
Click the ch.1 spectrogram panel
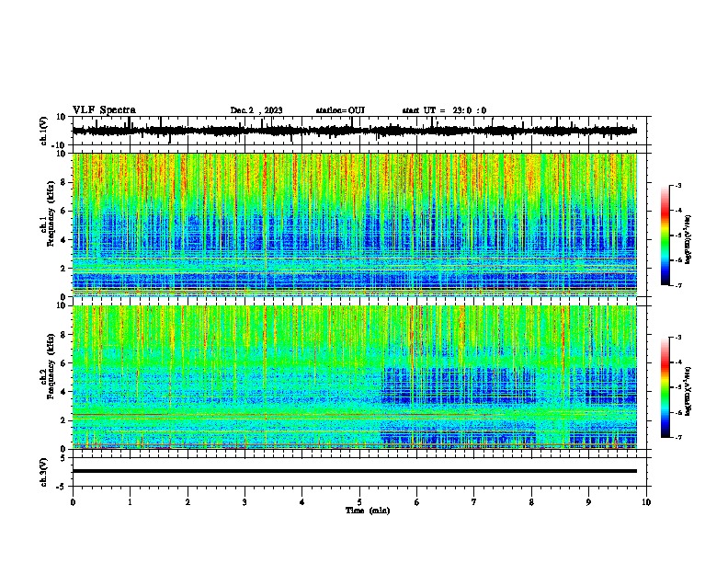(x=355, y=224)
